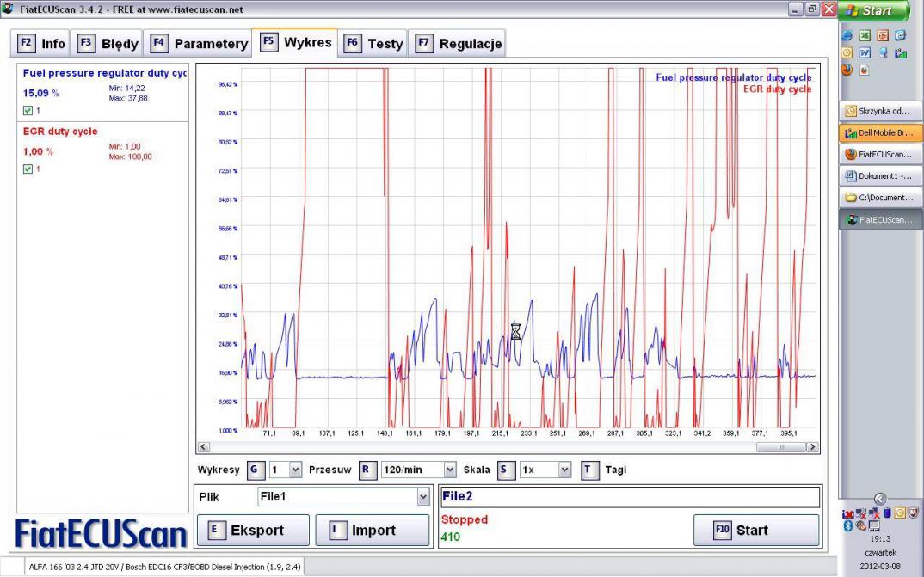Viewport: 924px width, 577px height.
Task: Launch Excel from quick launch
Action: [x=865, y=35]
